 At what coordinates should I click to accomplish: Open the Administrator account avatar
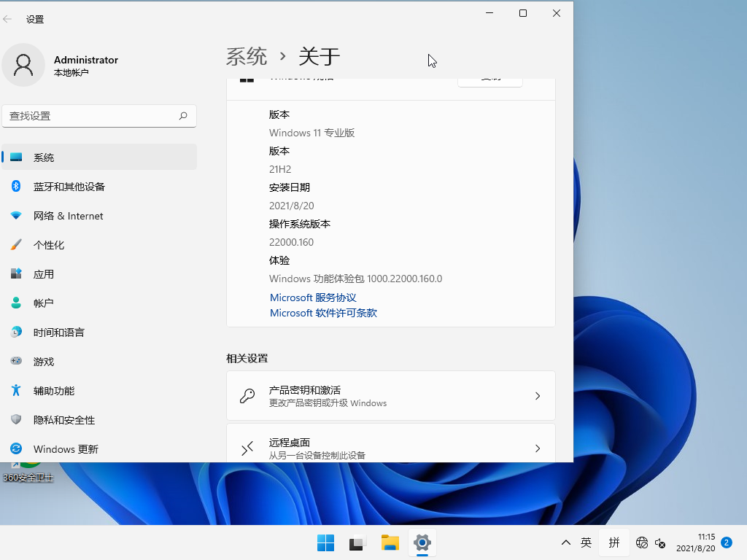(x=23, y=65)
